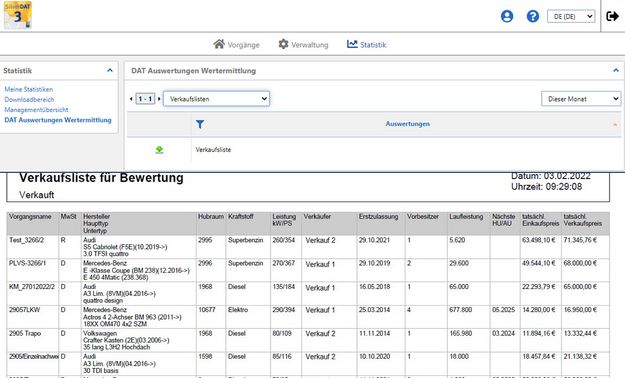
Task: Click the Kraftstoff column header
Action: pos(241,217)
